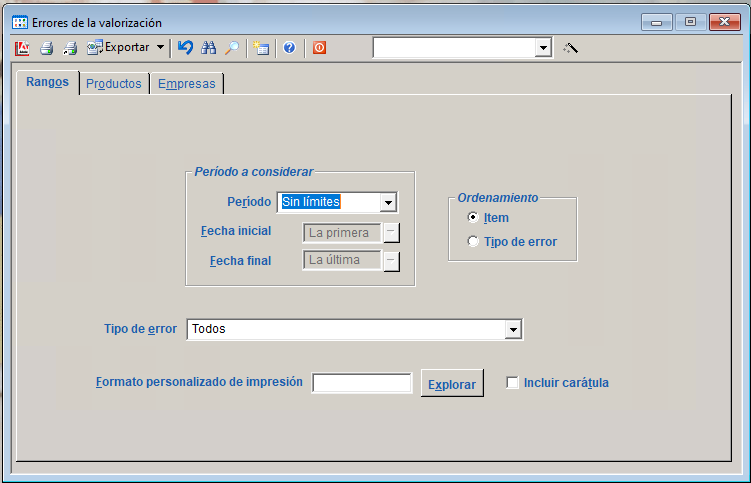This screenshot has width=751, height=483.
Task: Select the Item ordering radio button
Action: 473,218
